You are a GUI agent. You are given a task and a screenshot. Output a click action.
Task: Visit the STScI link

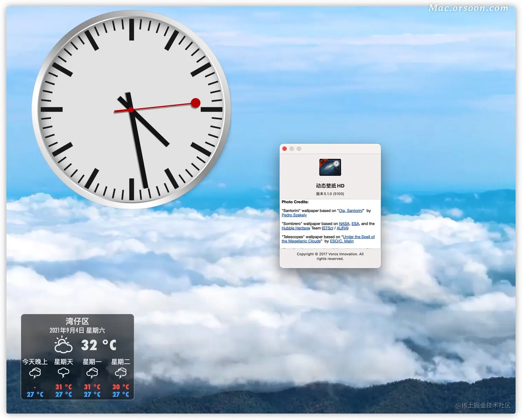[328, 228]
